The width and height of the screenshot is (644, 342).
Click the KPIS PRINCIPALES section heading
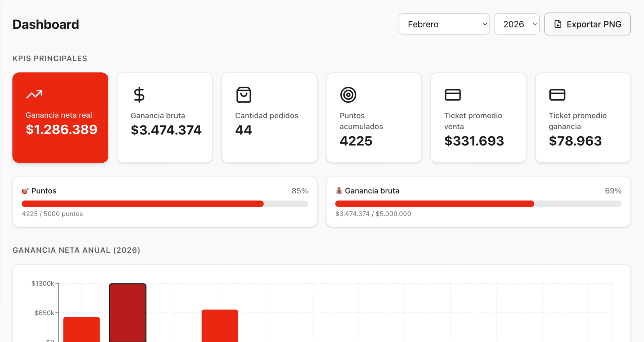point(50,58)
